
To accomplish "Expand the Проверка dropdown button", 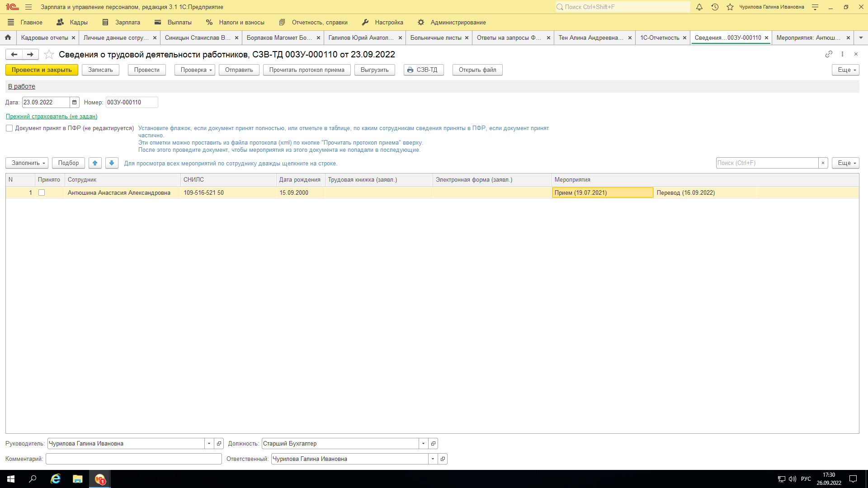I will 195,70.
